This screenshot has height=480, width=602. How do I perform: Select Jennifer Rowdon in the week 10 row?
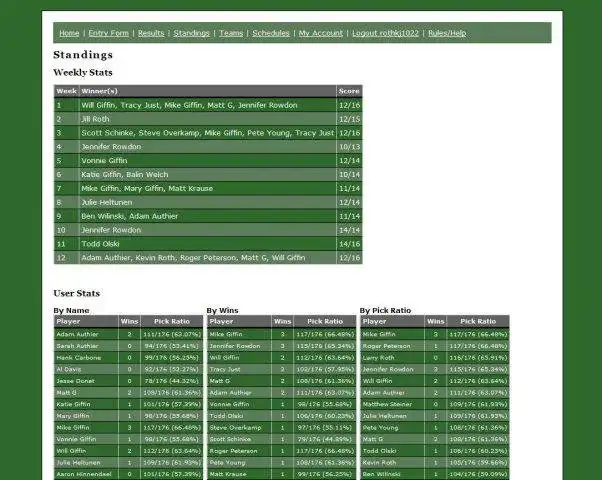111,230
